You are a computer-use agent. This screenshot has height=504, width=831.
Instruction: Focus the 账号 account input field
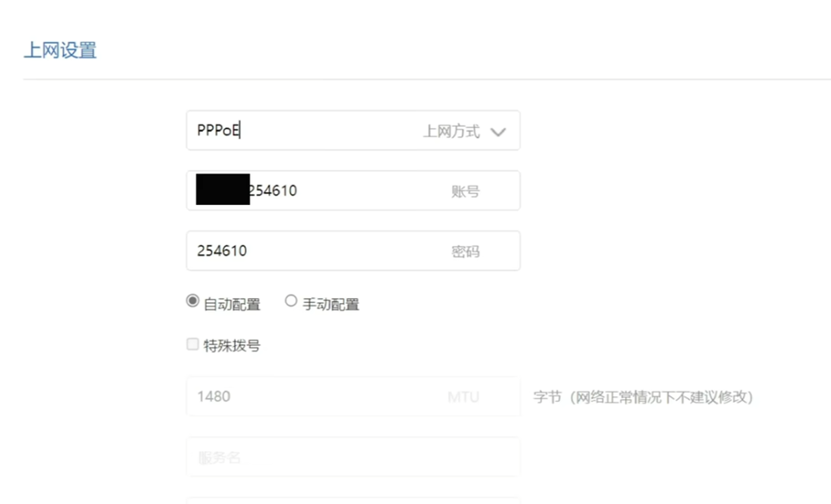tap(353, 191)
